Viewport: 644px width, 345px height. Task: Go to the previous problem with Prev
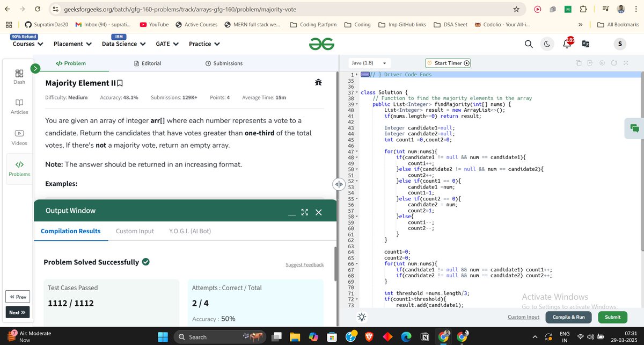pyautogui.click(x=17, y=297)
